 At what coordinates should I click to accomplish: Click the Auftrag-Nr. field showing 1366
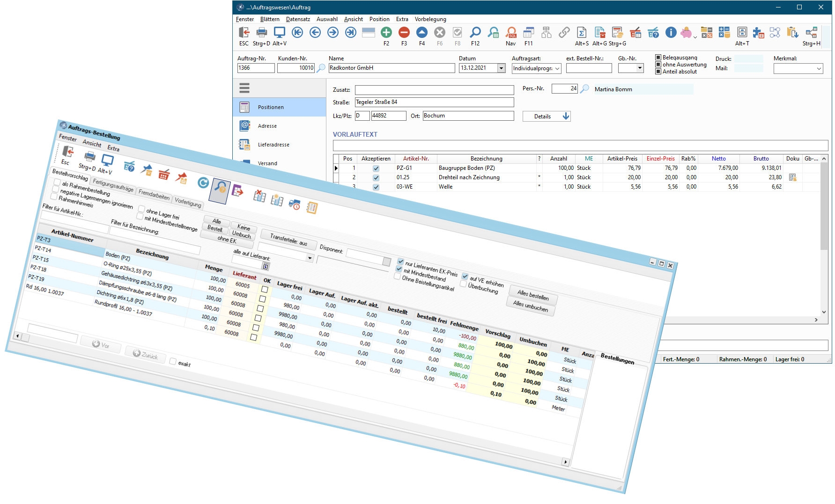pyautogui.click(x=256, y=68)
